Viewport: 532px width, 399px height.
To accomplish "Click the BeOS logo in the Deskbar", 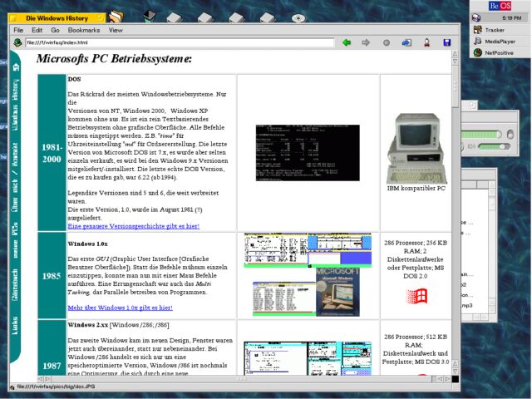I will (500, 6).
